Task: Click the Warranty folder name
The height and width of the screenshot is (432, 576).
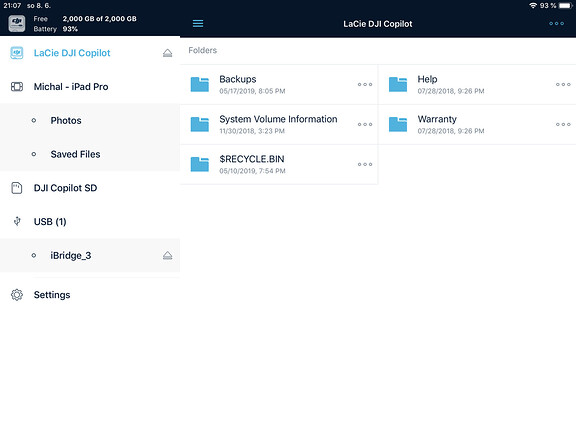Action: (x=437, y=119)
